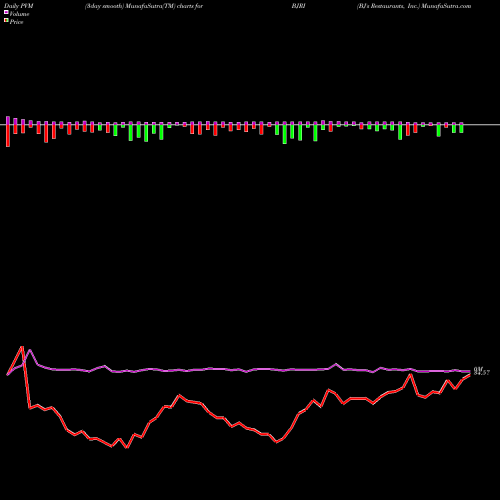Click the Volume legend color box
This screenshot has height=500, width=500.
(6, 13)
